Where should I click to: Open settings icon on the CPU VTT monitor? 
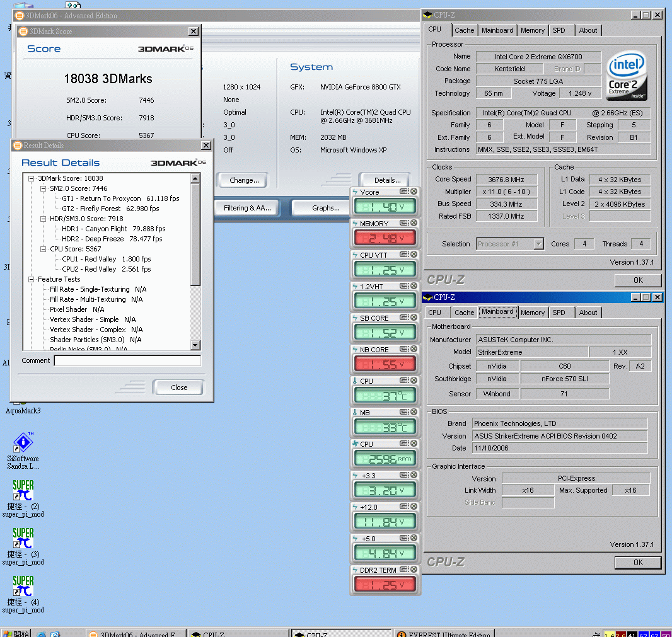403,255
